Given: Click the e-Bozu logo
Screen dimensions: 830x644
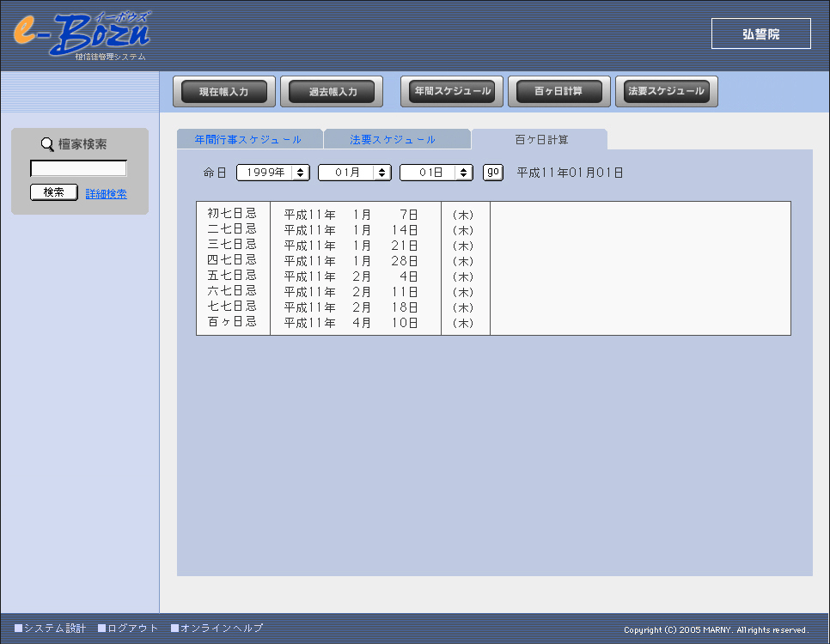Looking at the screenshot, I should tap(82, 34).
